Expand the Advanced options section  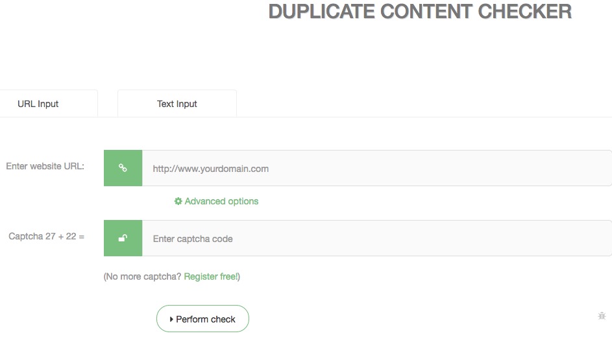[221, 201]
